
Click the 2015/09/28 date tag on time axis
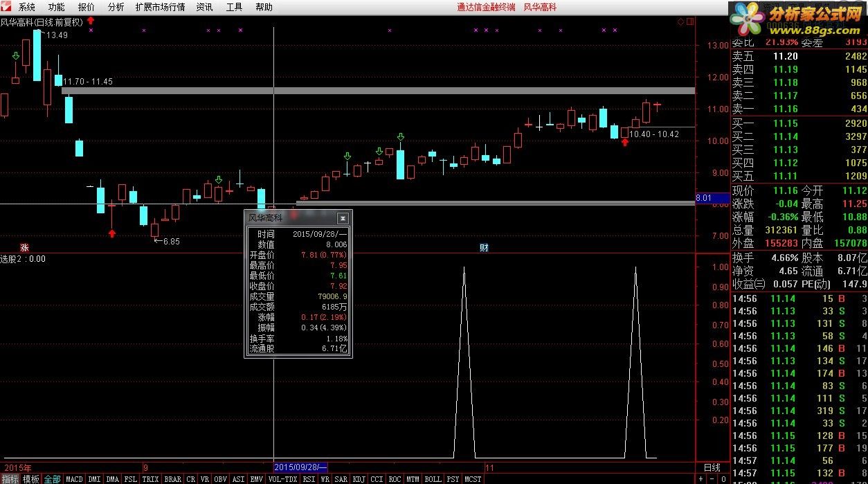click(300, 468)
